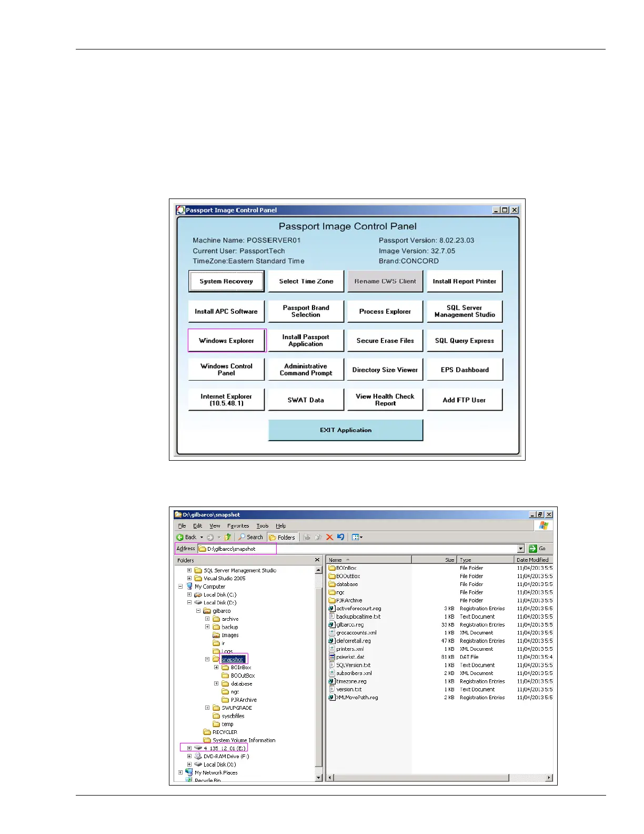Expand the 4_135_12_01 (E:) drive node
This screenshot has width=644, height=834.
coord(189,748)
